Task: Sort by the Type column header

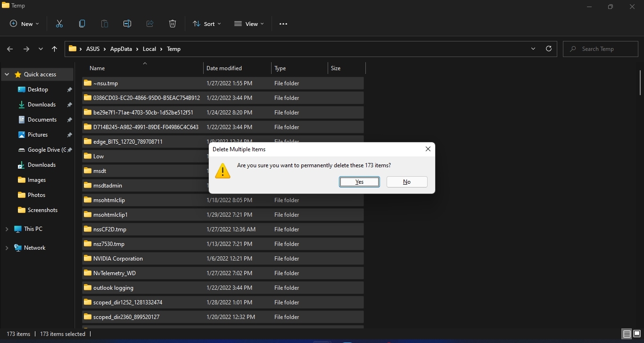Action: (x=299, y=68)
